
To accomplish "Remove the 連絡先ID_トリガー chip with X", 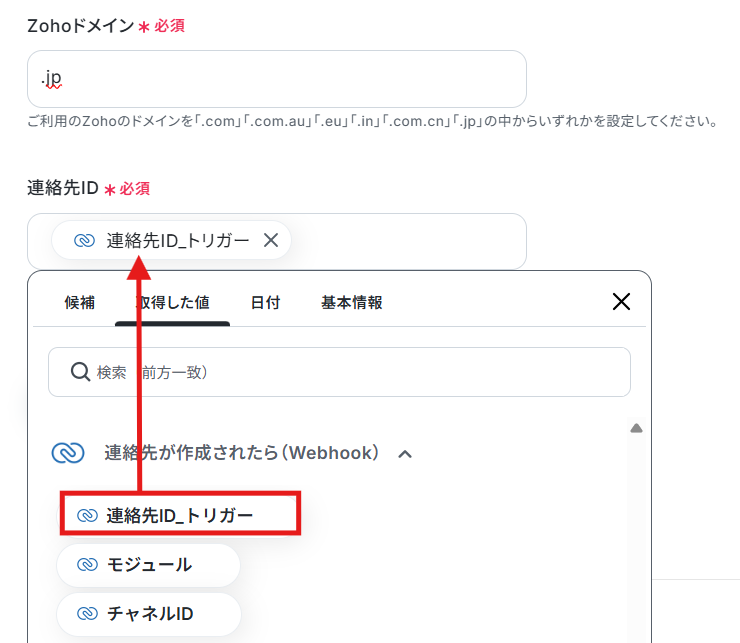I will [x=271, y=240].
